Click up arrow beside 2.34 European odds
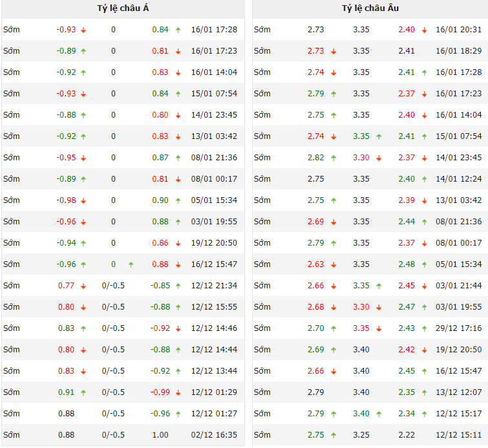The width and height of the screenshot is (488, 448). (425, 414)
